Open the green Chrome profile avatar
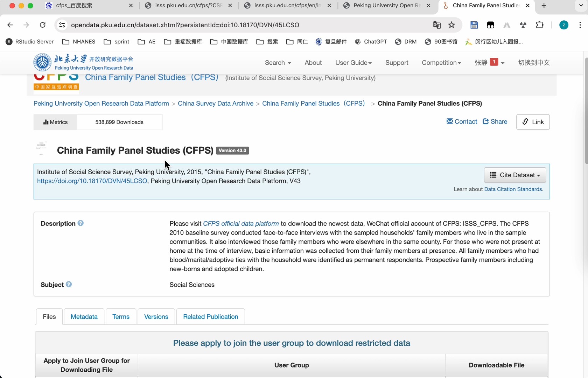This screenshot has height=378, width=588. (563, 25)
